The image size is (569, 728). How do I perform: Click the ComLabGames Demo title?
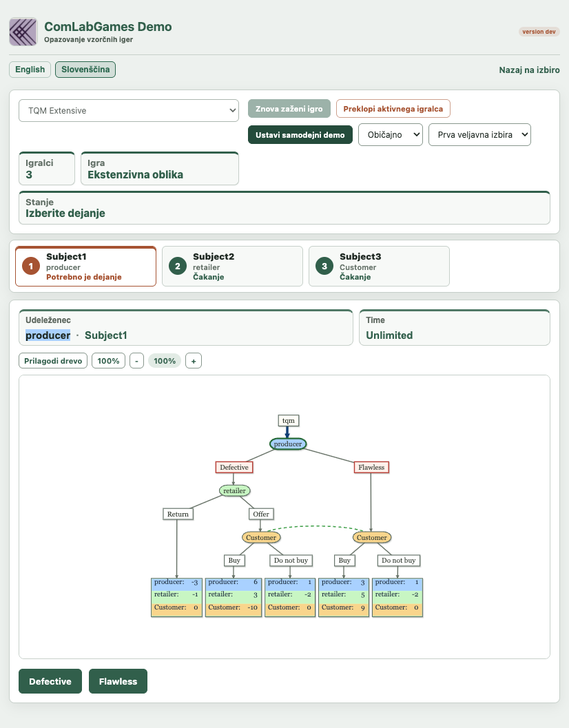click(x=107, y=26)
